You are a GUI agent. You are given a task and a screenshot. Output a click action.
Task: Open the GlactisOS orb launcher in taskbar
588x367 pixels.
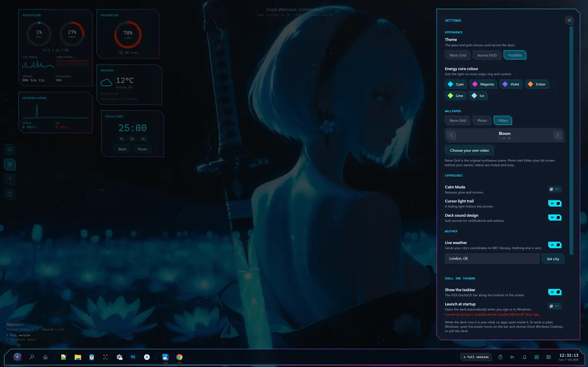point(18,357)
